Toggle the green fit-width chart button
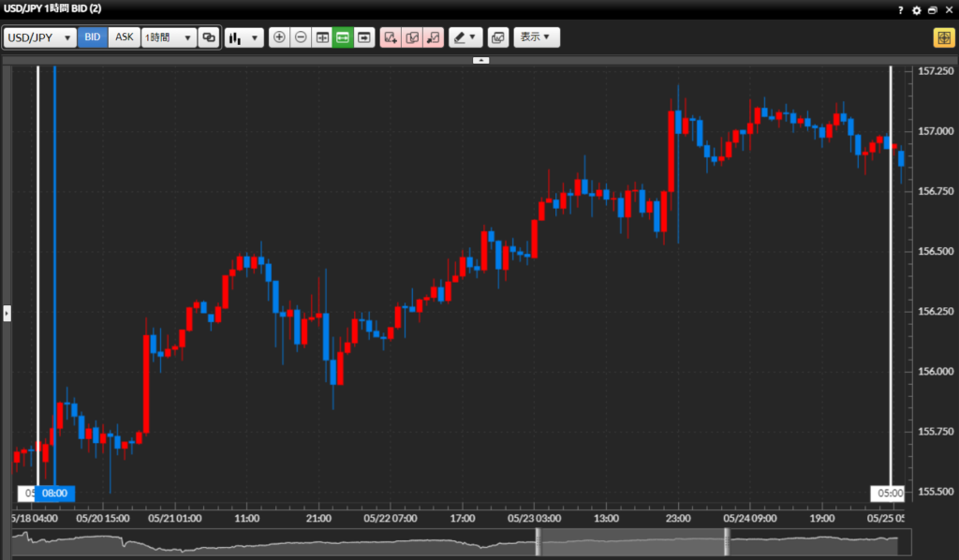Screen dimensions: 959x560 pyautogui.click(x=343, y=37)
